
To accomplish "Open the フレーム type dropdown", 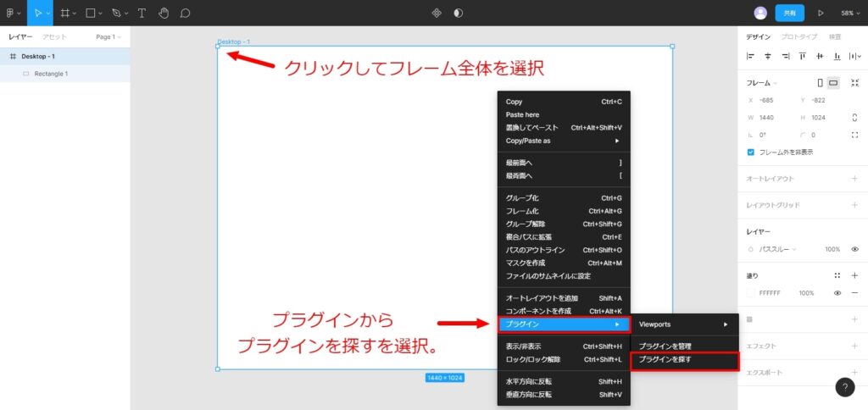I will coord(762,83).
